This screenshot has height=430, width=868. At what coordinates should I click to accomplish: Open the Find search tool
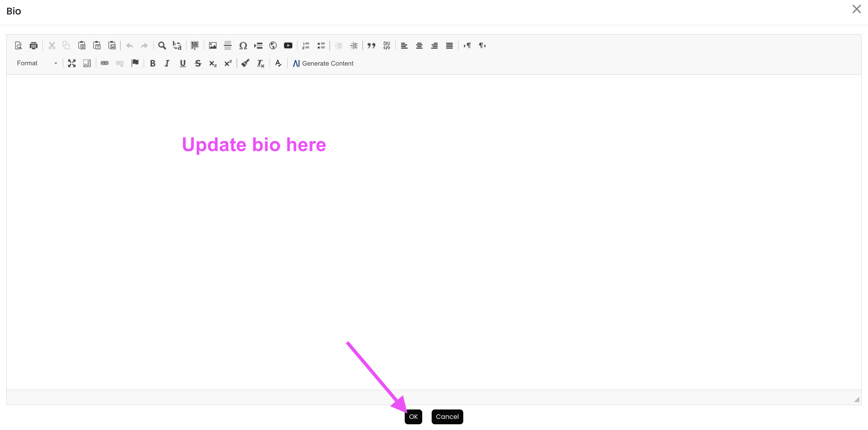point(162,45)
